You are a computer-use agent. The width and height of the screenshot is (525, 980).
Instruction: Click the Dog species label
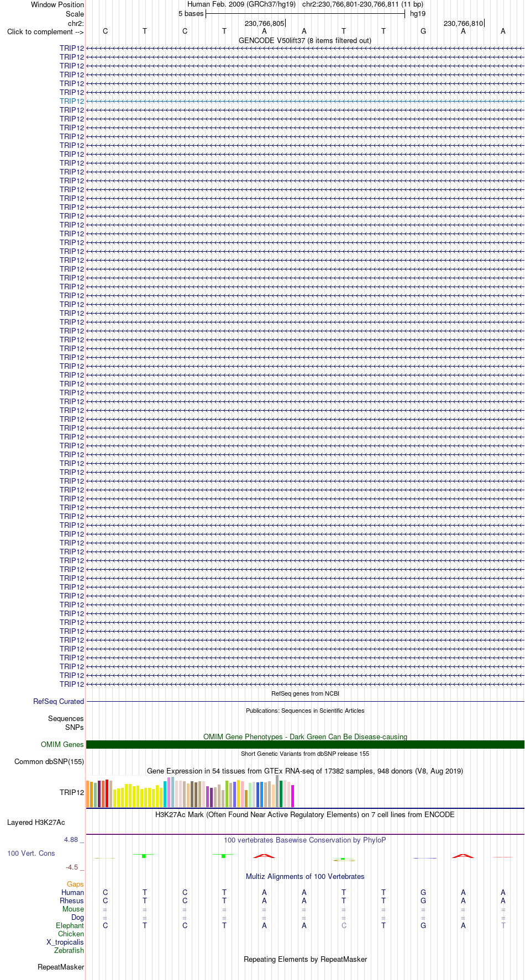(x=78, y=917)
